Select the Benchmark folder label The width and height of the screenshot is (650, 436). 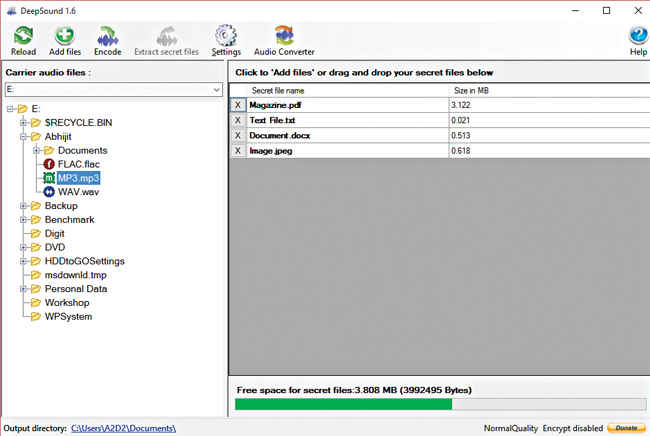pyautogui.click(x=69, y=220)
